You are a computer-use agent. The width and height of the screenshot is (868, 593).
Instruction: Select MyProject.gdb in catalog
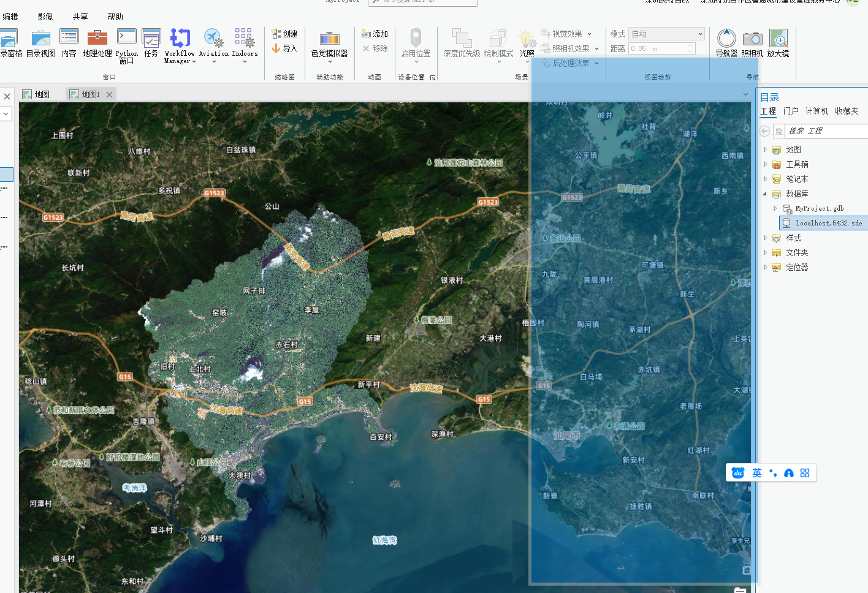tap(819, 208)
